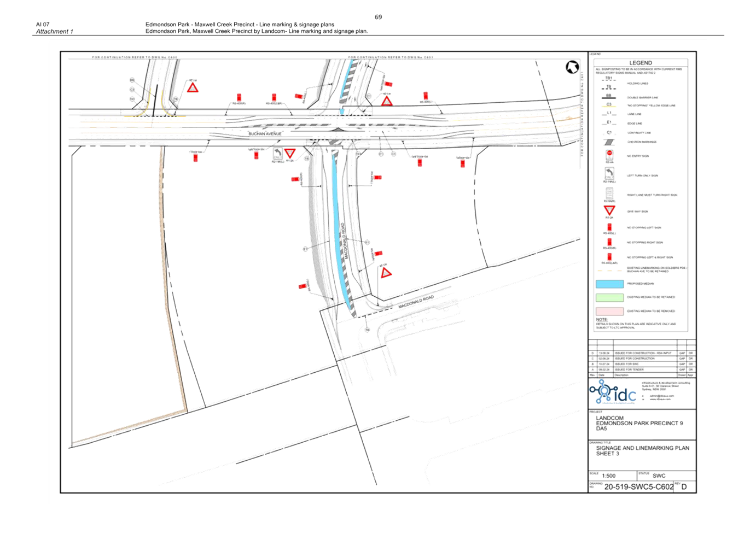Click the continuation note for DWG C600
Viewport: 756px width, 534px height.
135,57
